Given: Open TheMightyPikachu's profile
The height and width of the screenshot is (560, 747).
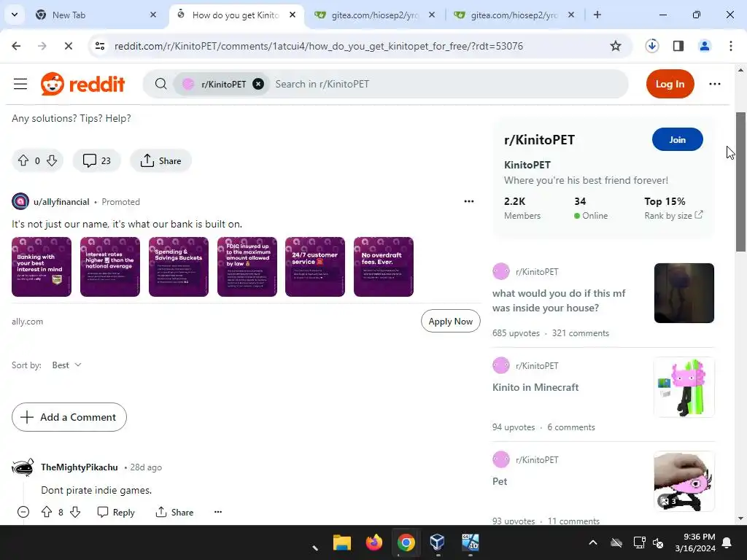Looking at the screenshot, I should 79,467.
